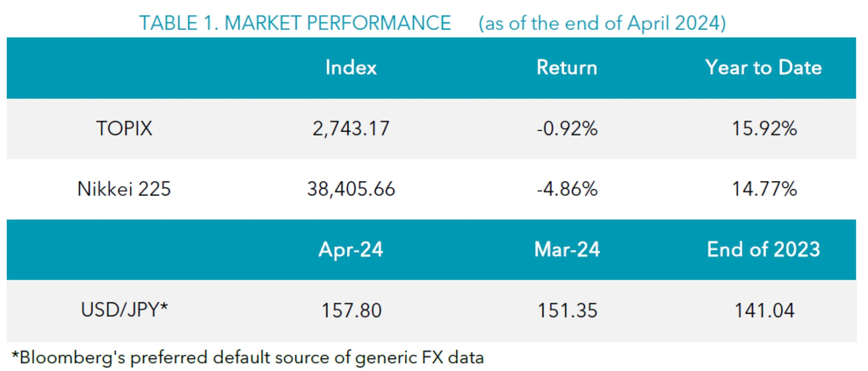Screen dimensions: 868x371
Task: Click the Nikkei return of -4.86%
Action: tap(567, 189)
